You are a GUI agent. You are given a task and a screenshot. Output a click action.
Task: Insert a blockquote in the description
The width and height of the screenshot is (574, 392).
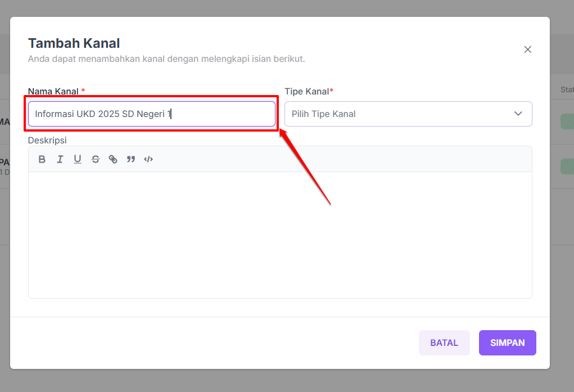(x=130, y=159)
